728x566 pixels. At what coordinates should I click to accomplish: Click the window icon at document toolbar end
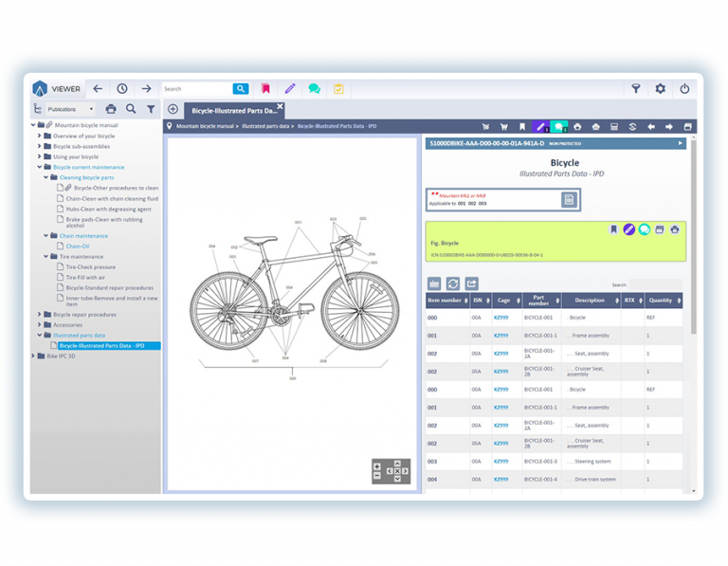point(687,126)
